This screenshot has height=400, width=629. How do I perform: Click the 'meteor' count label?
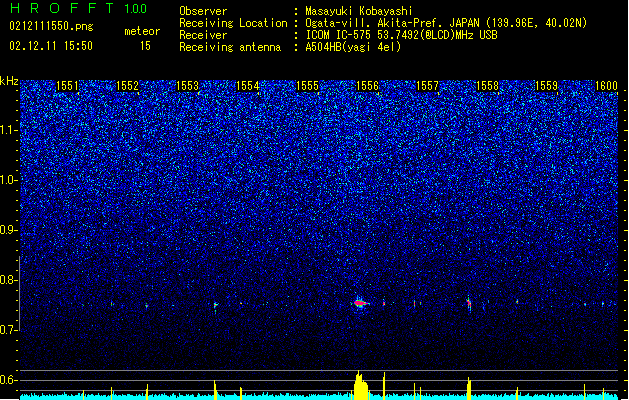[x=142, y=31]
